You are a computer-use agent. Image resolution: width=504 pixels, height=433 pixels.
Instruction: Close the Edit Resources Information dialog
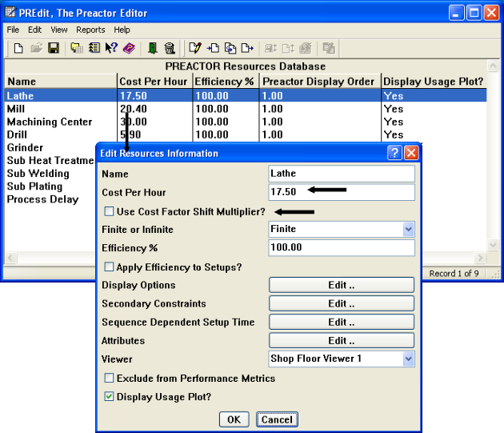(411, 153)
